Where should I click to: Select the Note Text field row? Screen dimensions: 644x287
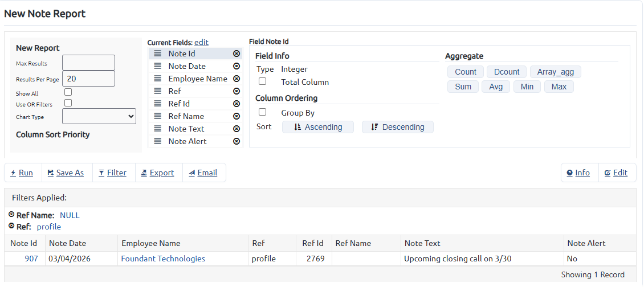coord(195,129)
